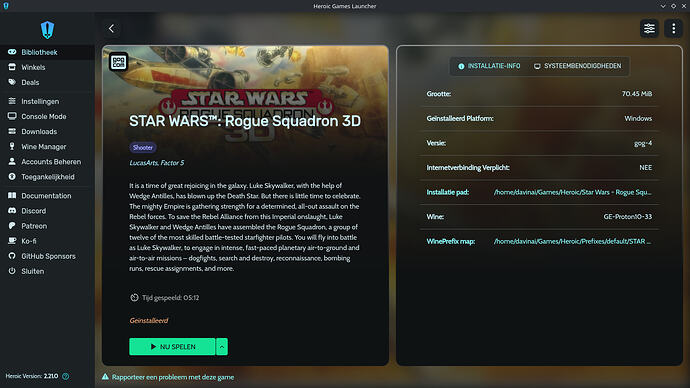Click the GOG store logo badge
690x388 pixels.
pos(118,62)
